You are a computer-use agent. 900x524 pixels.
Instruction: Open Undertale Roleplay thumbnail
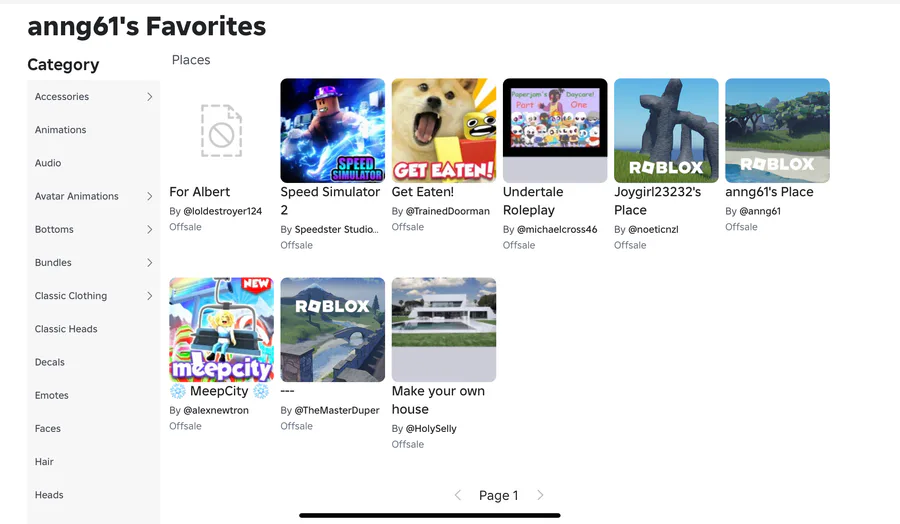tap(555, 131)
